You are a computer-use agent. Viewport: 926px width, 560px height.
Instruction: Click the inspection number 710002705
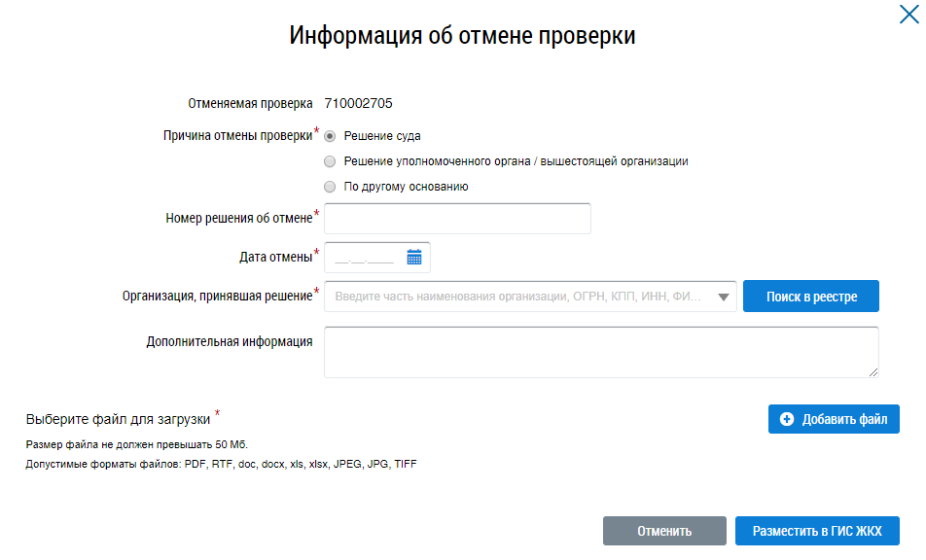358,103
